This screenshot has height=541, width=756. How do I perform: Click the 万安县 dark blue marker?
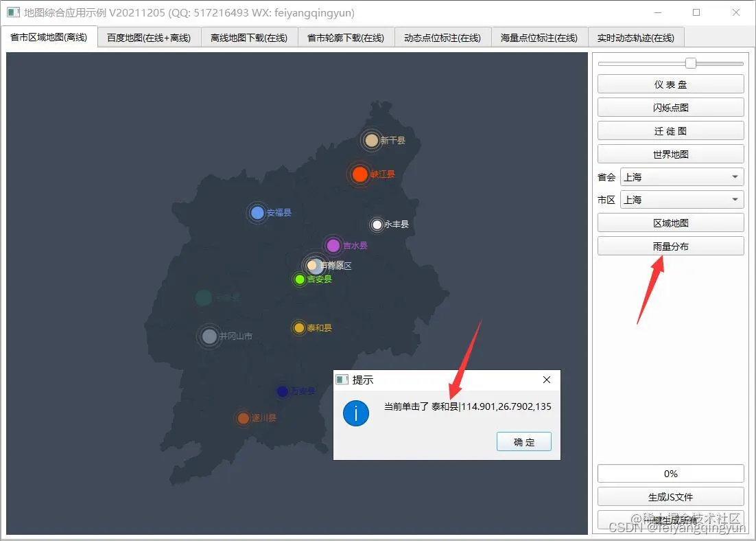(x=281, y=391)
